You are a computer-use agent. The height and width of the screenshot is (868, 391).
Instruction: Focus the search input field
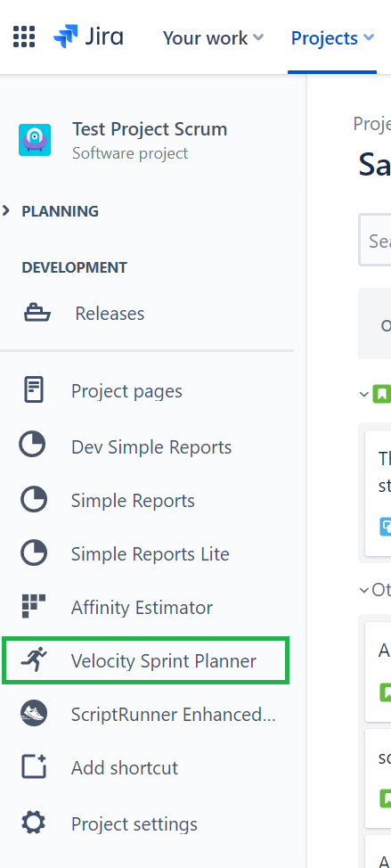point(375,240)
